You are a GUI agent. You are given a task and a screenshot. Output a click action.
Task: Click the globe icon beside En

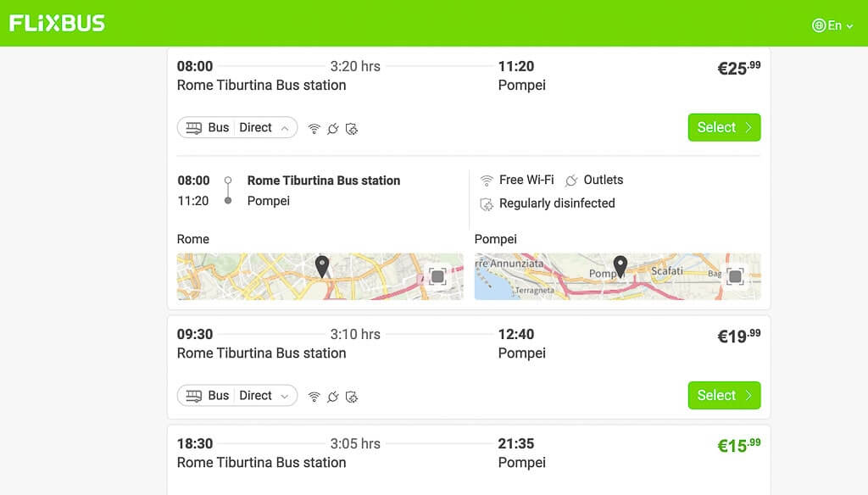(x=819, y=25)
